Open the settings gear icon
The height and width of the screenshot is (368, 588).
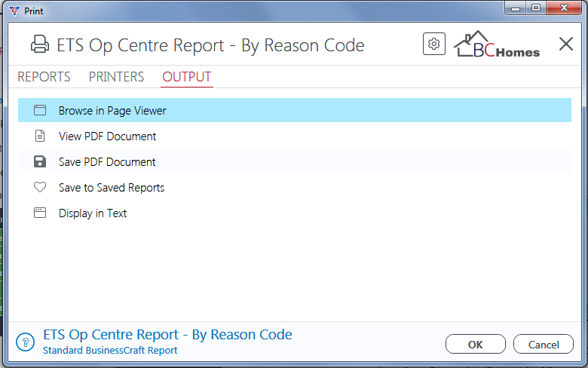coord(434,44)
